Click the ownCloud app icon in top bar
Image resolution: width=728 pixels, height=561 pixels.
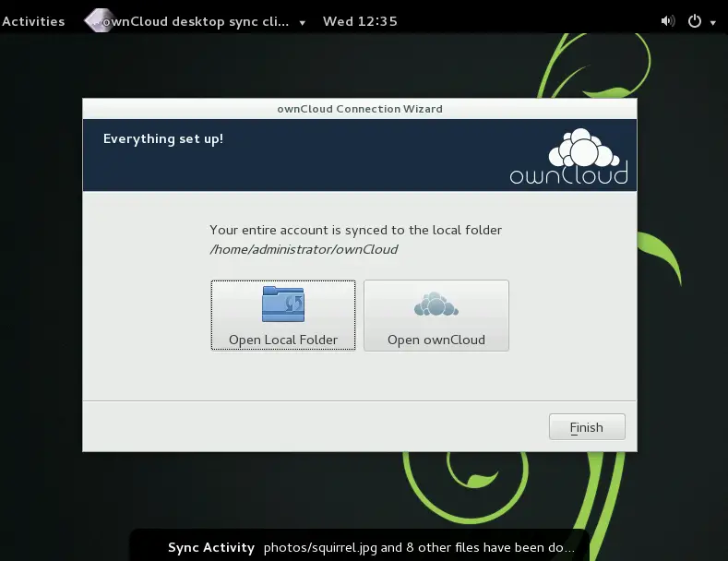pyautogui.click(x=99, y=20)
